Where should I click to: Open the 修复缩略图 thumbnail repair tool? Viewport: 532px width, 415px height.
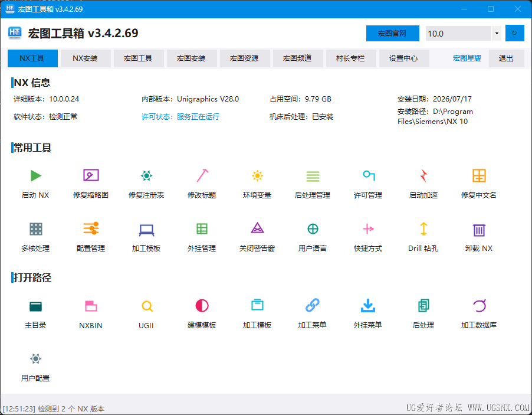click(91, 175)
